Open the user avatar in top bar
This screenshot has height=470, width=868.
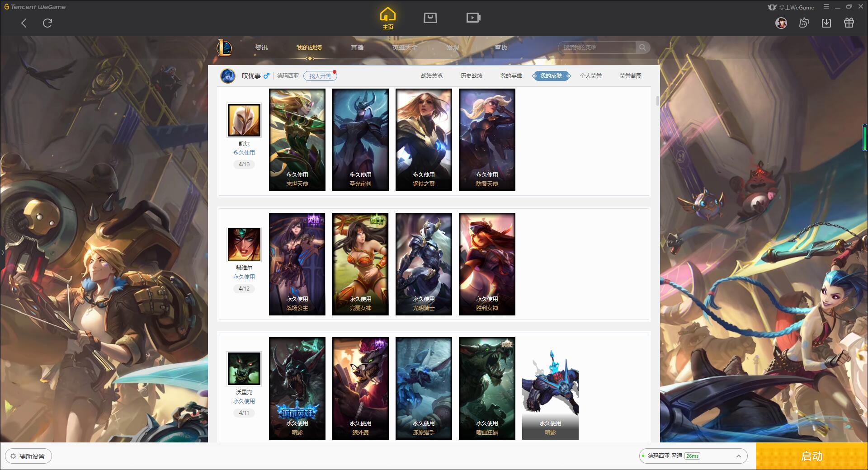coord(781,23)
